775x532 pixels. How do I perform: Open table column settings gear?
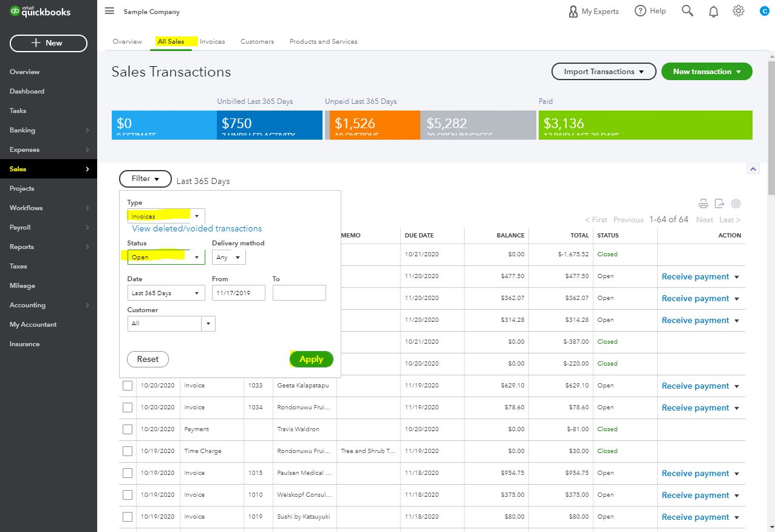coord(736,203)
